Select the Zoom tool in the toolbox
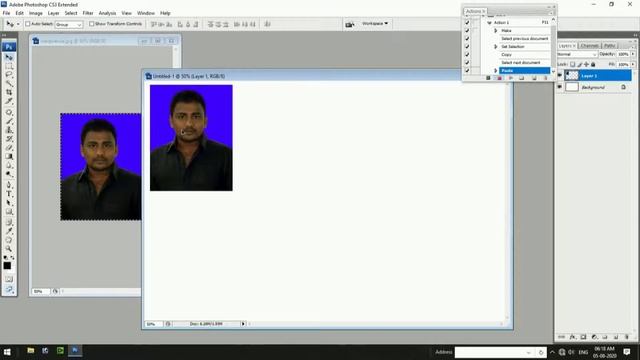 [9, 249]
